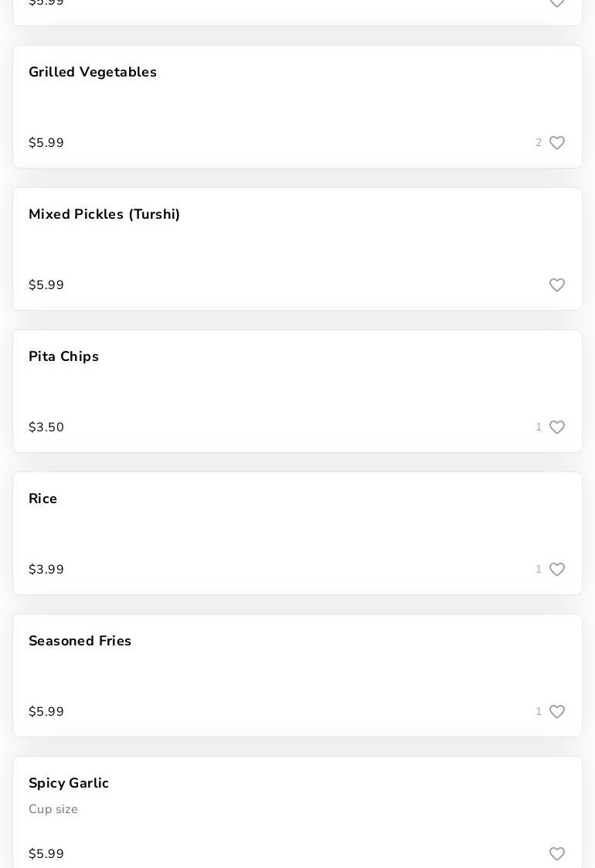
Task: Open the Spicy Garlic item title
Action: pyautogui.click(x=69, y=783)
